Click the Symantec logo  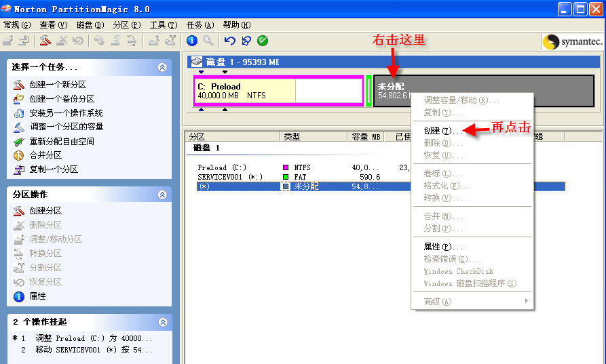(x=572, y=42)
